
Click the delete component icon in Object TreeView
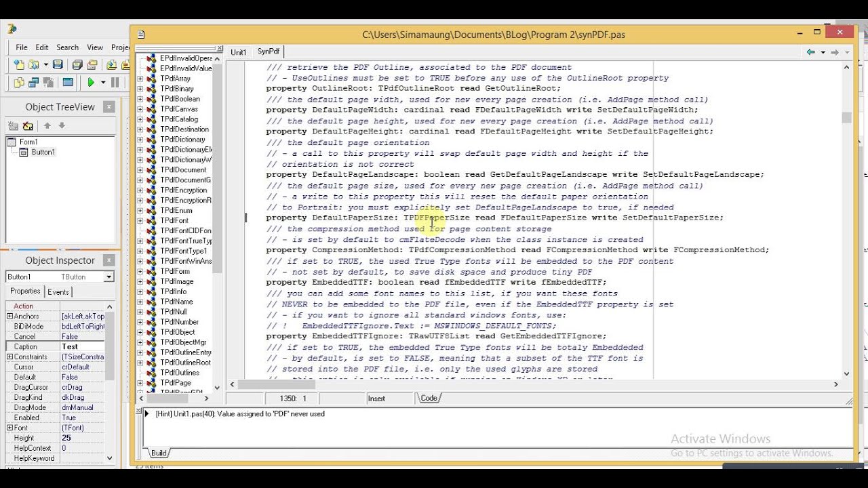coord(28,126)
